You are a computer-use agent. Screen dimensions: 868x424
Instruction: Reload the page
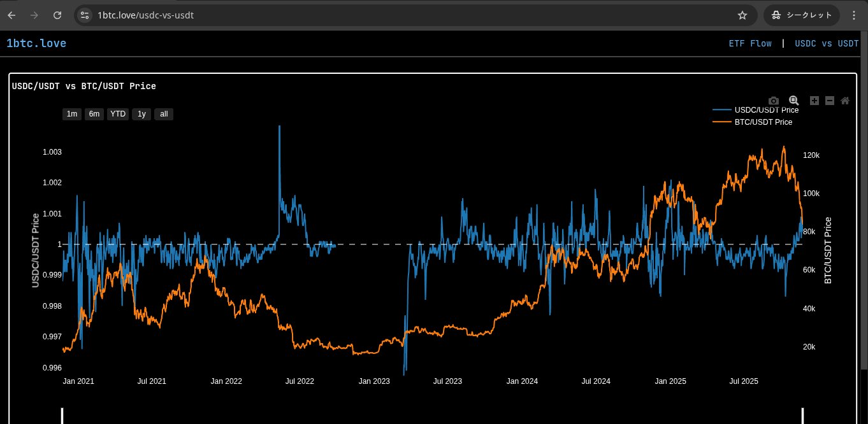tap(57, 15)
